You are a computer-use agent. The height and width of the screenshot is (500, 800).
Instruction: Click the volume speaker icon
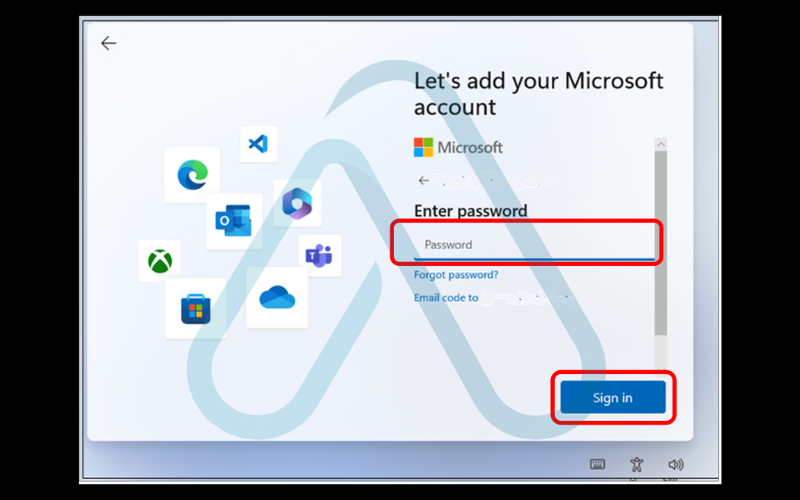pyautogui.click(x=676, y=464)
